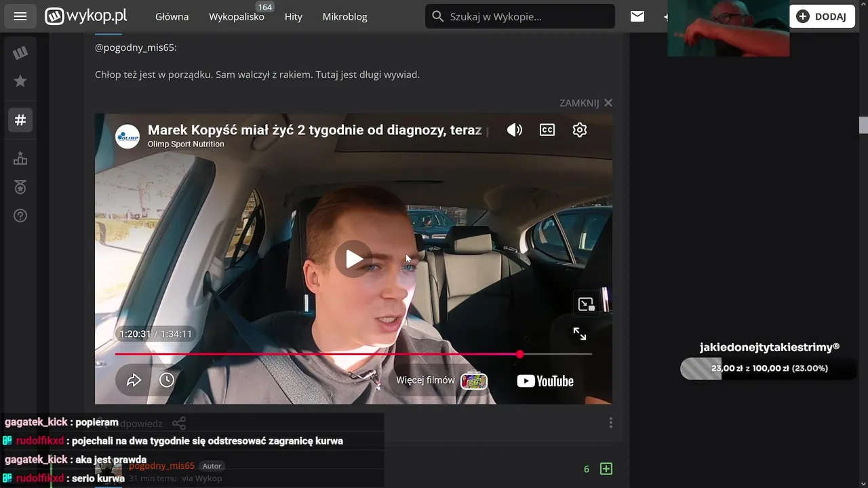This screenshot has width=868, height=488.
Task: Share the video with arrow icon
Action: point(134,380)
